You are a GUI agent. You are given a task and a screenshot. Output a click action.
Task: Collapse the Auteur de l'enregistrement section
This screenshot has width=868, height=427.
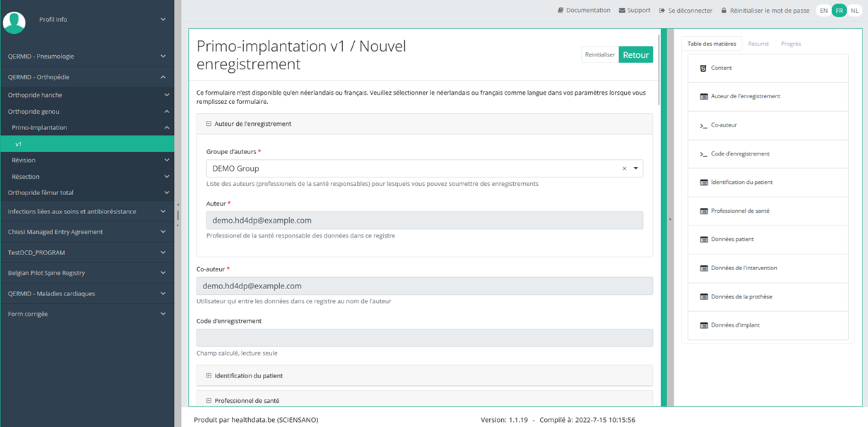(x=209, y=124)
